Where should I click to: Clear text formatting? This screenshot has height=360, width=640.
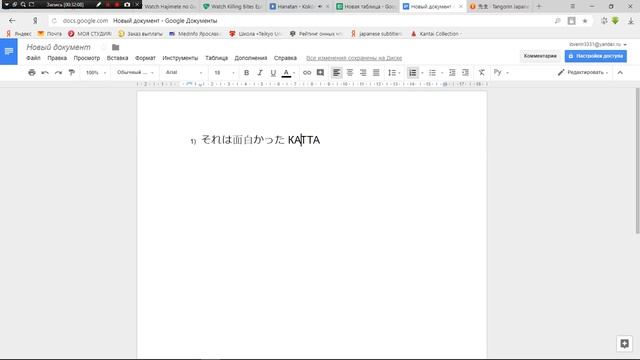click(x=482, y=73)
